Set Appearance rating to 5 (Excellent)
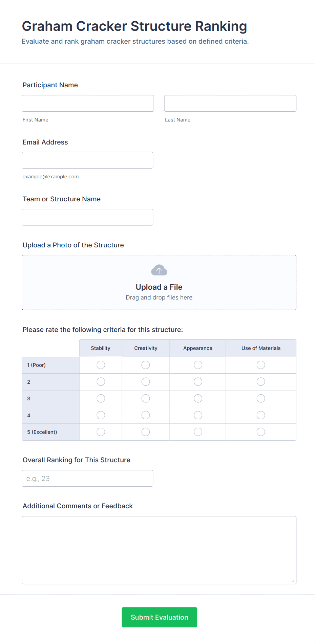 [198, 432]
